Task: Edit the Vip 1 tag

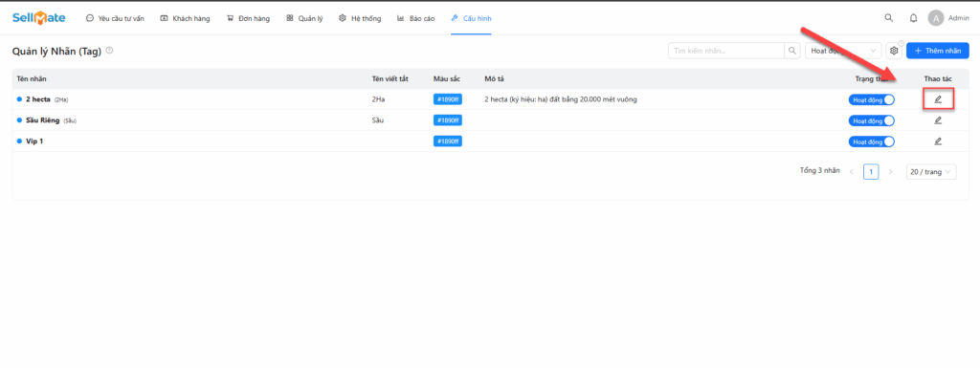Action: point(938,141)
